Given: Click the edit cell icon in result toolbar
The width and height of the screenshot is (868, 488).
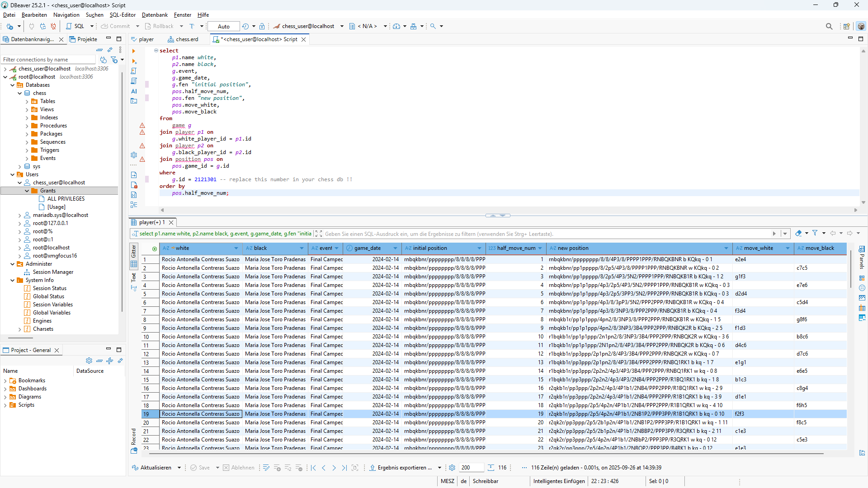Looking at the screenshot, I should (x=266, y=468).
